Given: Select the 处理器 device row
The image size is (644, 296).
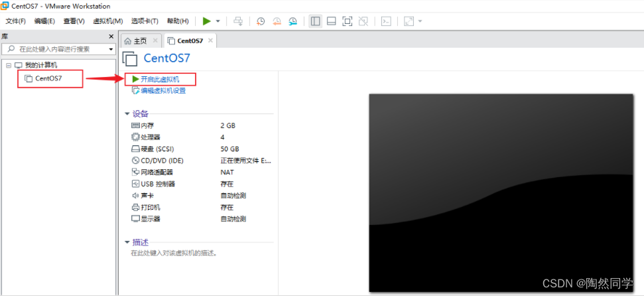Looking at the screenshot, I should click(202, 137).
